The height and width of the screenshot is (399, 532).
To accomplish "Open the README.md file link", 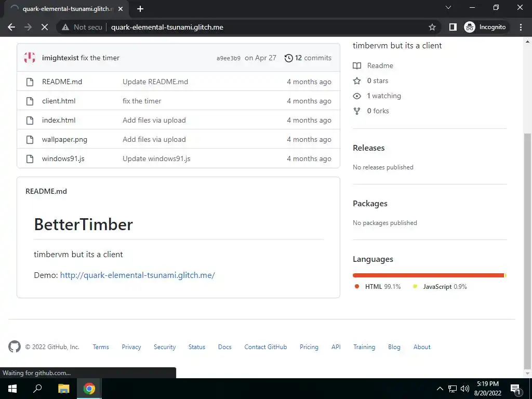I will pyautogui.click(x=62, y=82).
